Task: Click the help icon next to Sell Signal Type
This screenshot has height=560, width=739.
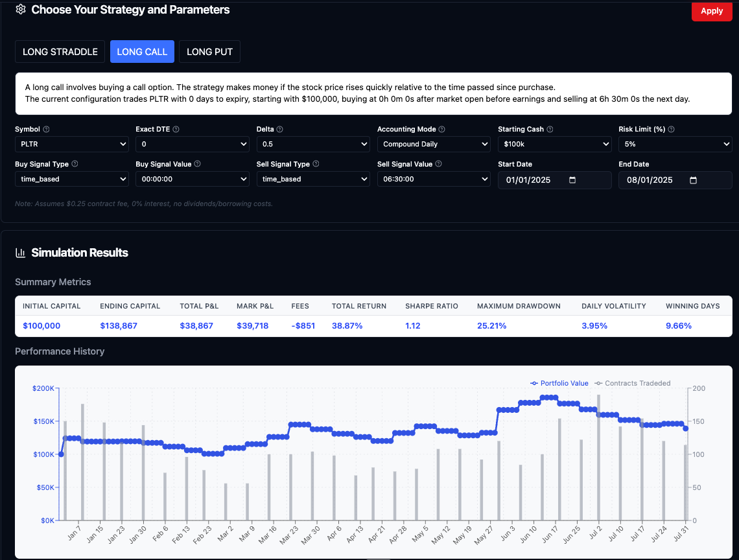Action: pos(314,164)
